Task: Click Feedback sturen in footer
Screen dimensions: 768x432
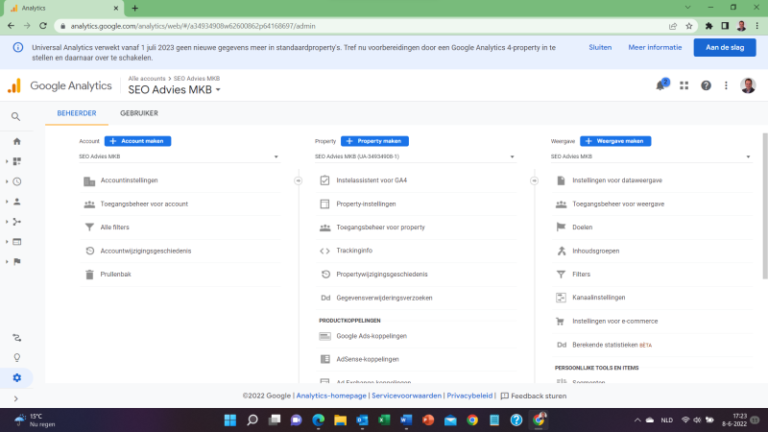Action: pyautogui.click(x=533, y=396)
